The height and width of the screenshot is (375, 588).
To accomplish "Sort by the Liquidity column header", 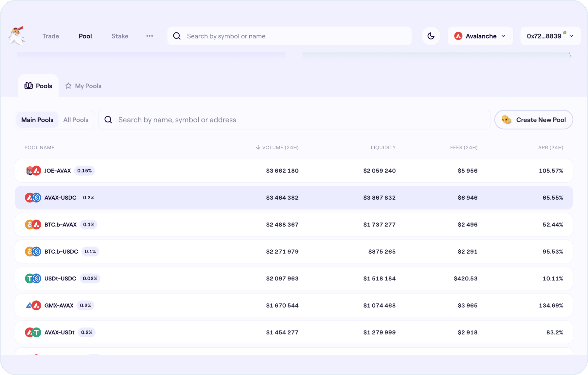I will 383,148.
